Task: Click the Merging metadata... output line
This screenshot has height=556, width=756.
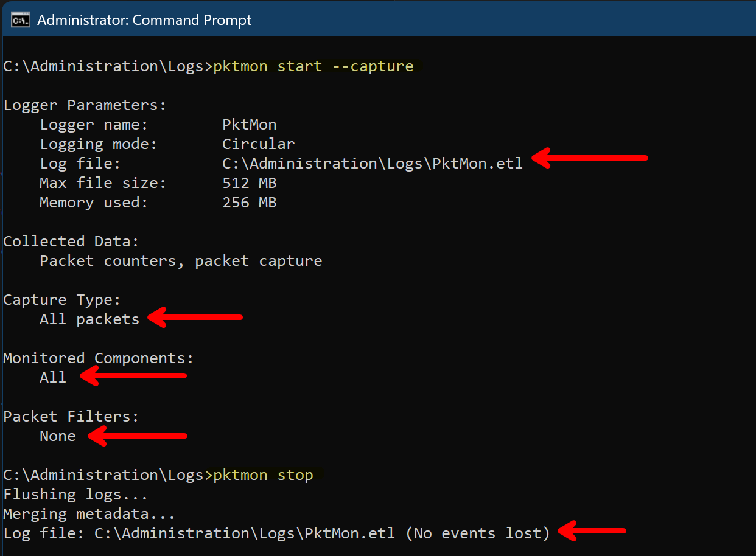Action: (x=89, y=514)
